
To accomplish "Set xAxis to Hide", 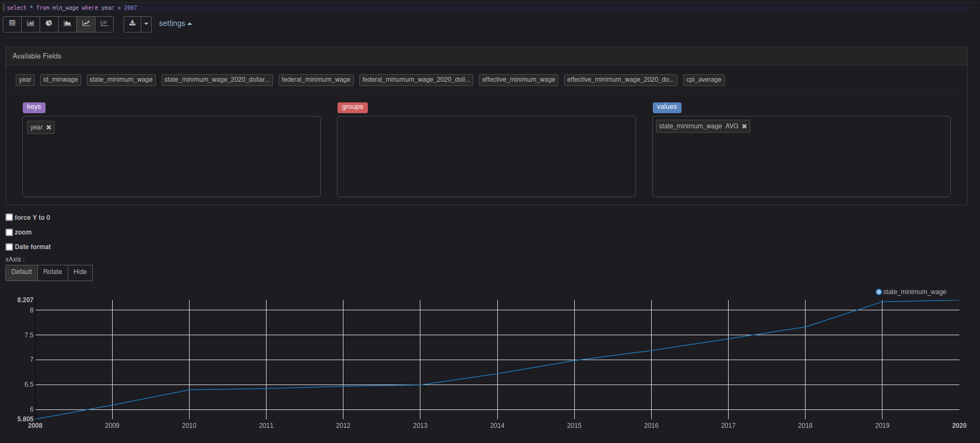I will pos(80,272).
